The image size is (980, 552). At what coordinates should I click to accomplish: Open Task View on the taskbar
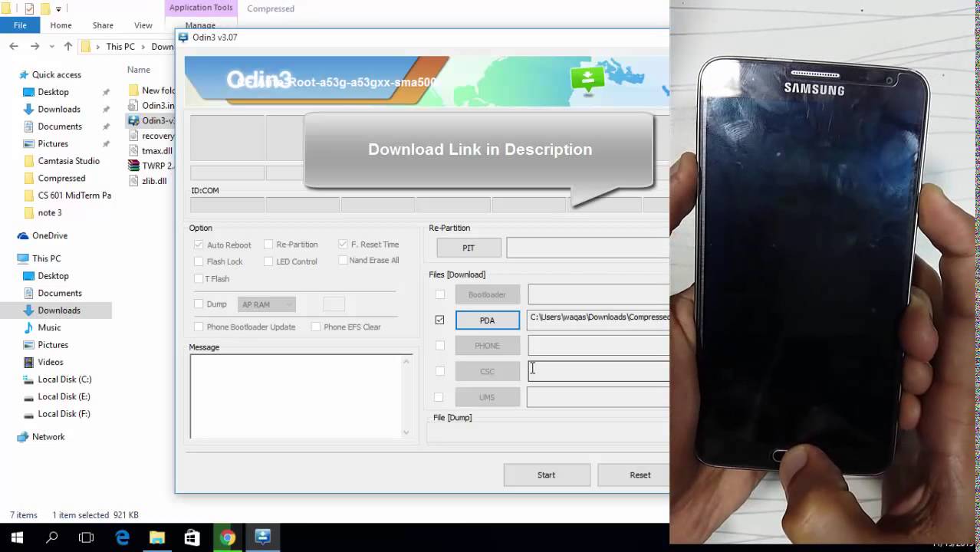[87, 537]
